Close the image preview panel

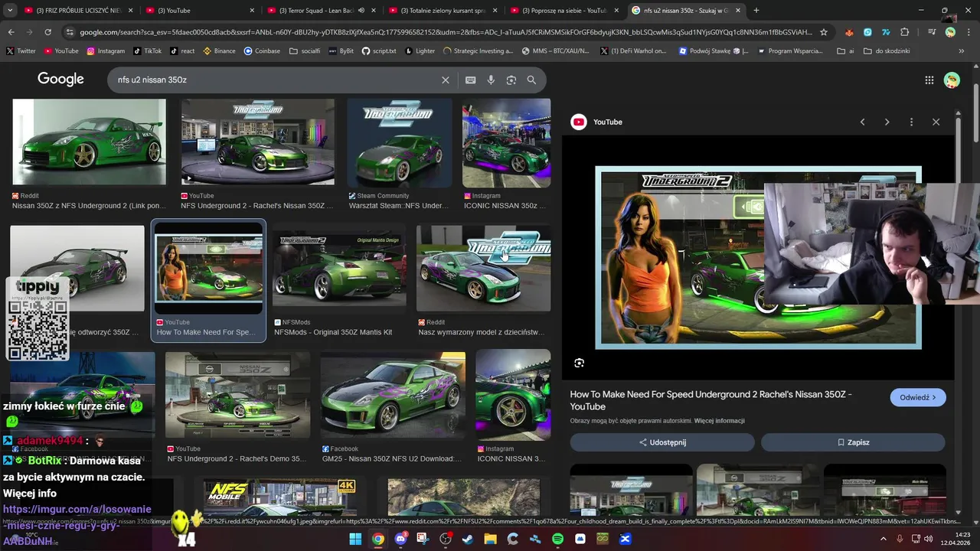tap(936, 122)
